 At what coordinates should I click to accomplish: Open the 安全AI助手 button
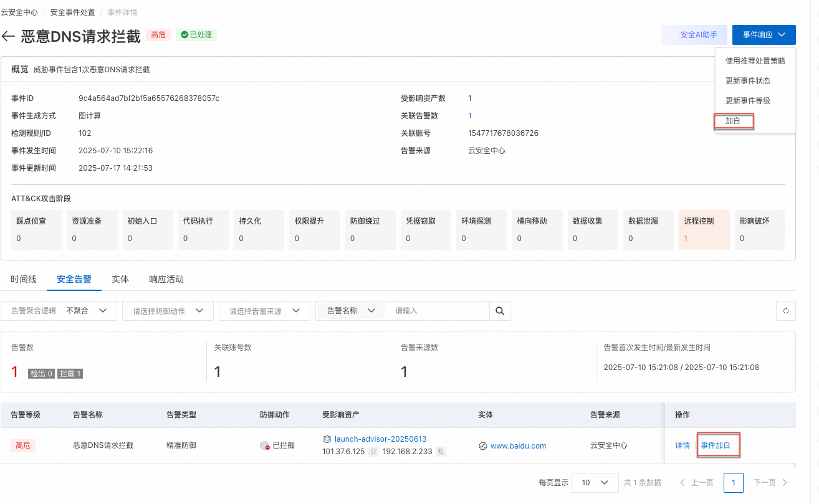click(694, 35)
